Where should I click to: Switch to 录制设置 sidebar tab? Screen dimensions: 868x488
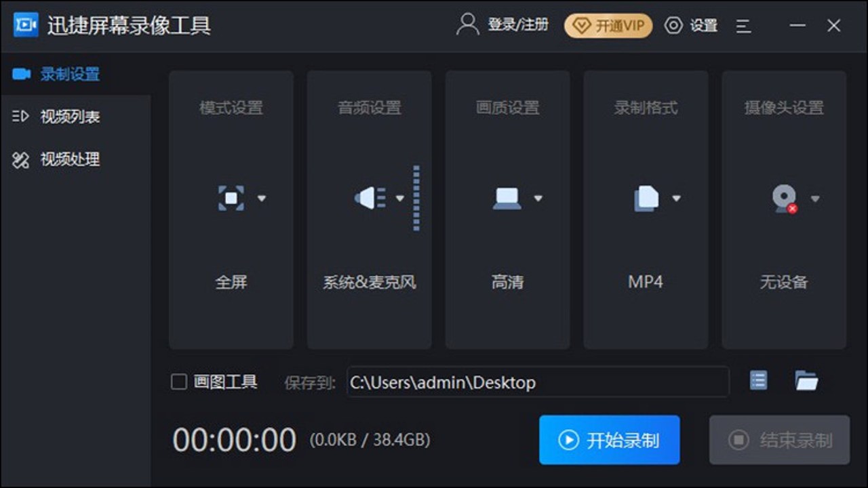point(75,74)
